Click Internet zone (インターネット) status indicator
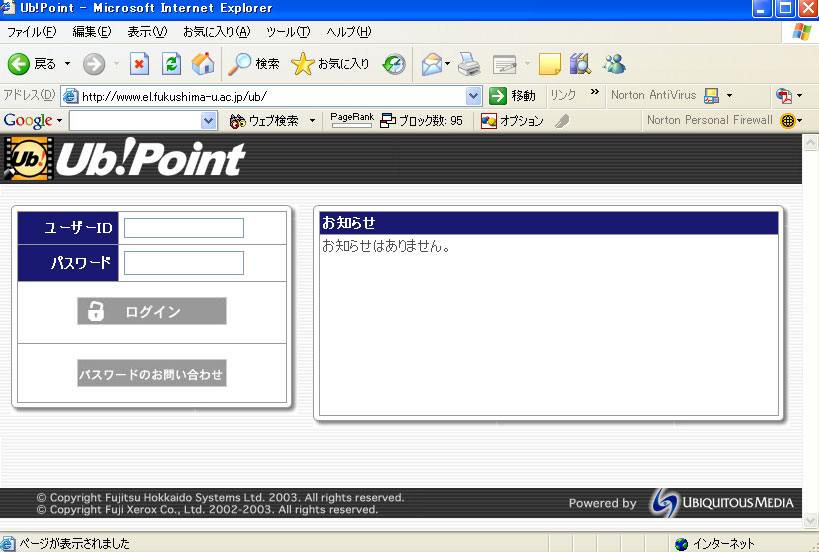Viewport: 819px width, 552px height. click(715, 544)
